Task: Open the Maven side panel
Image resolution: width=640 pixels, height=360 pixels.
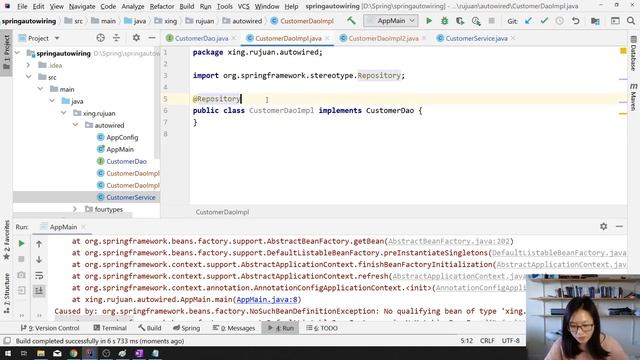Action: [x=633, y=97]
